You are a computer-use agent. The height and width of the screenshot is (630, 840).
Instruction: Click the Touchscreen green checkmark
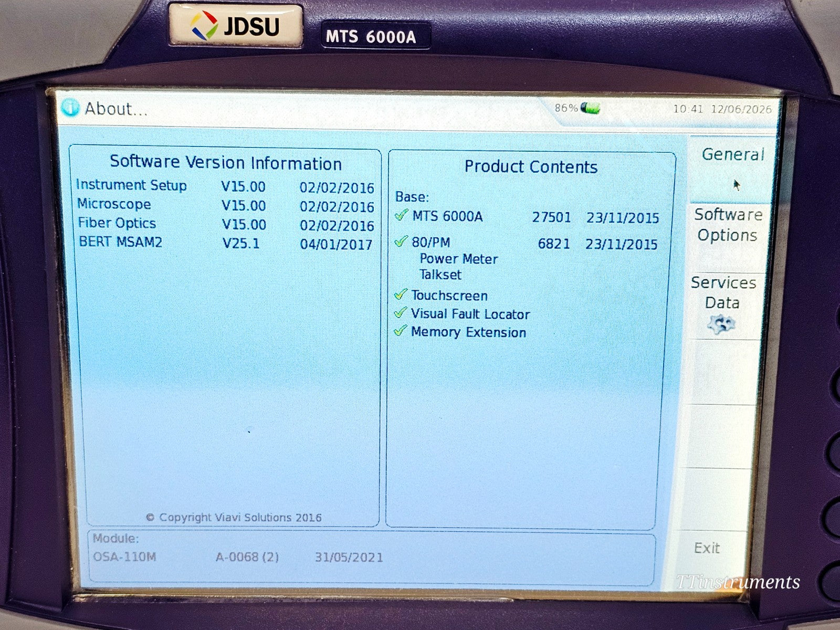401,295
